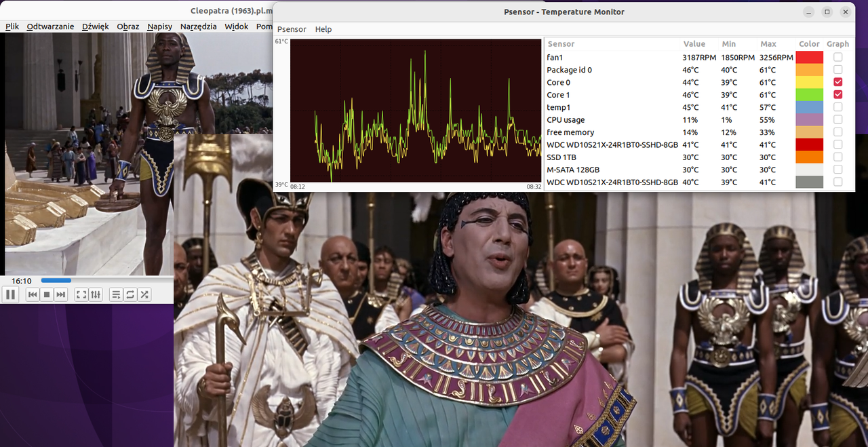Click the 16:10 elapsed time label

pyautogui.click(x=21, y=280)
